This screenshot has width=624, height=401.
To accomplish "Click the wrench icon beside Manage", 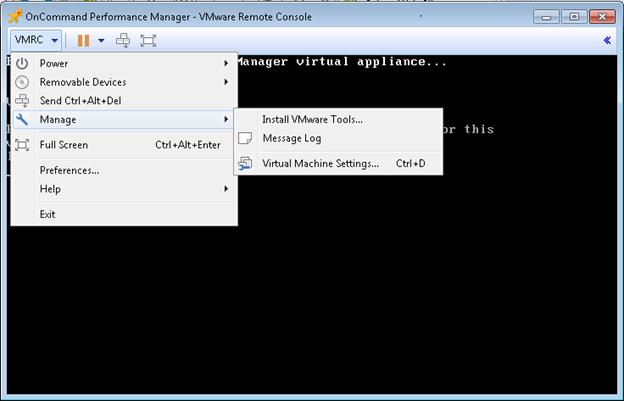I will pos(22,119).
